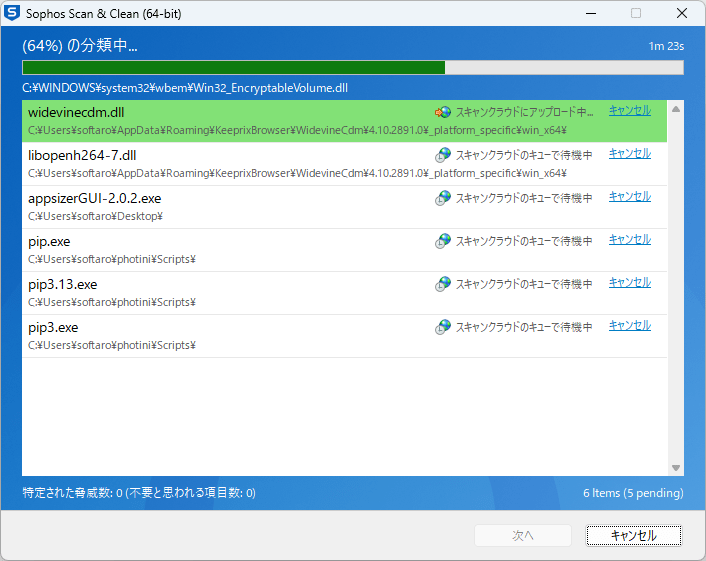Cancel cloud scan of libopenh264-7.dll

(x=629, y=154)
